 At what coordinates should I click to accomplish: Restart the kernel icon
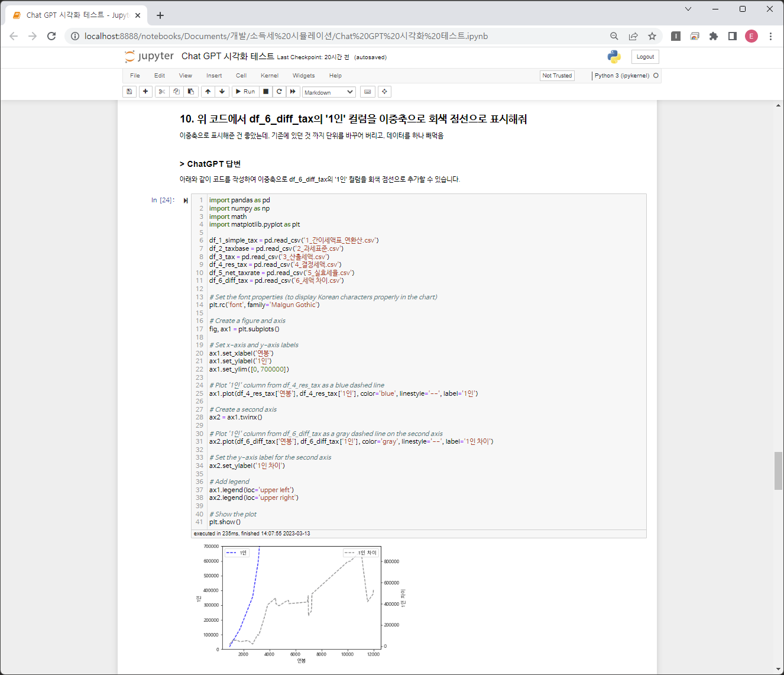(280, 92)
